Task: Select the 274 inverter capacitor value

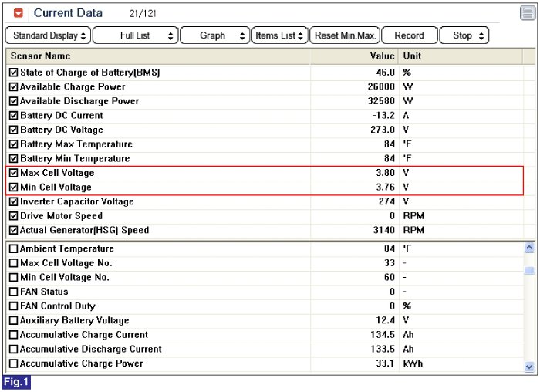Action: coord(386,201)
